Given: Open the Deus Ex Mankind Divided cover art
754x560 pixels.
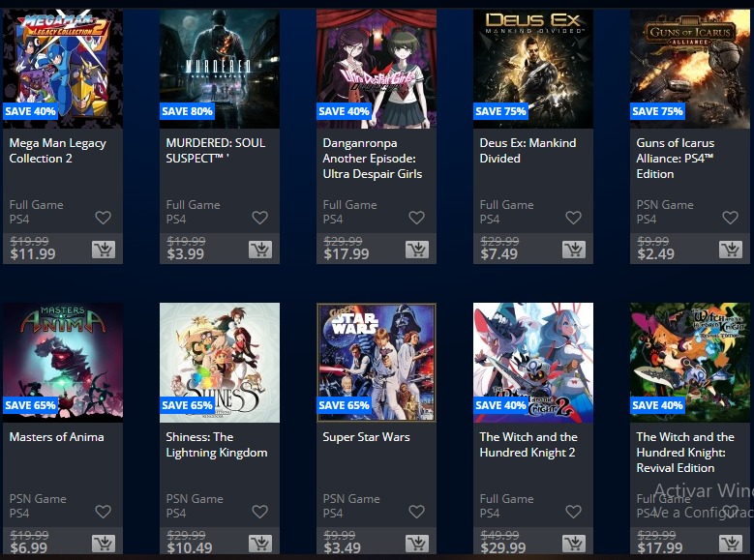Looking at the screenshot, I should tap(533, 69).
